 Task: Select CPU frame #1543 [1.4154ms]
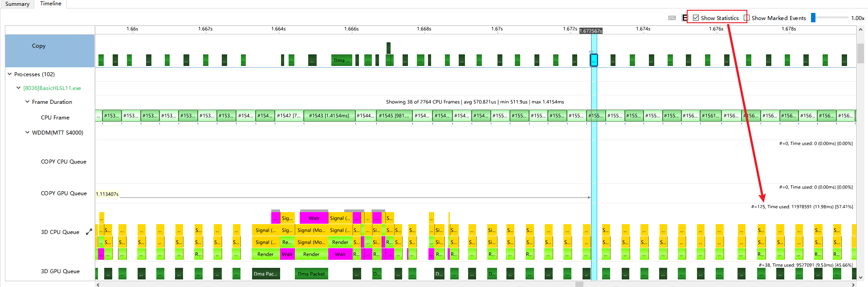[x=329, y=115]
